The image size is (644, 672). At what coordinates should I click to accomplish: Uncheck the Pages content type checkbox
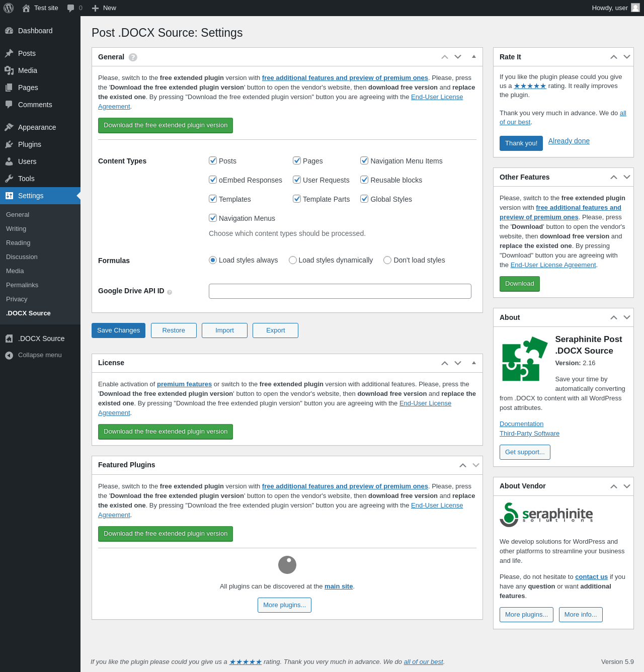297,160
